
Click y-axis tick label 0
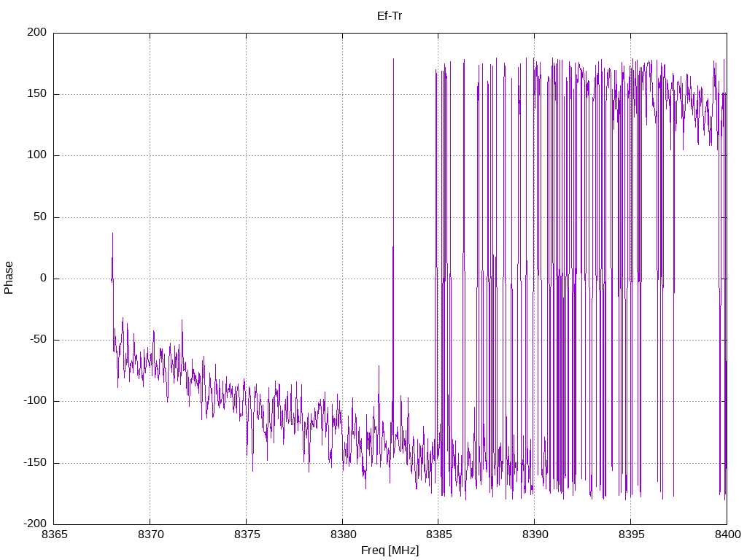pyautogui.click(x=44, y=278)
